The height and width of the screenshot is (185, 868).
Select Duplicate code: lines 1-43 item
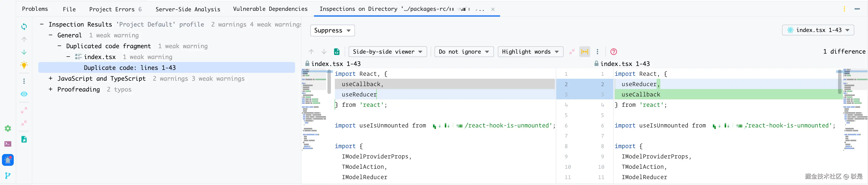(130, 67)
